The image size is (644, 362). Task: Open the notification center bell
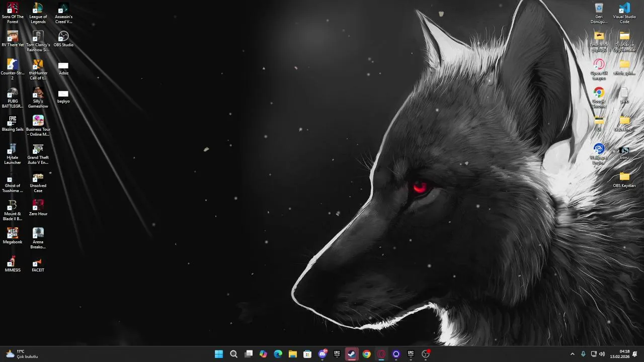[635, 354]
